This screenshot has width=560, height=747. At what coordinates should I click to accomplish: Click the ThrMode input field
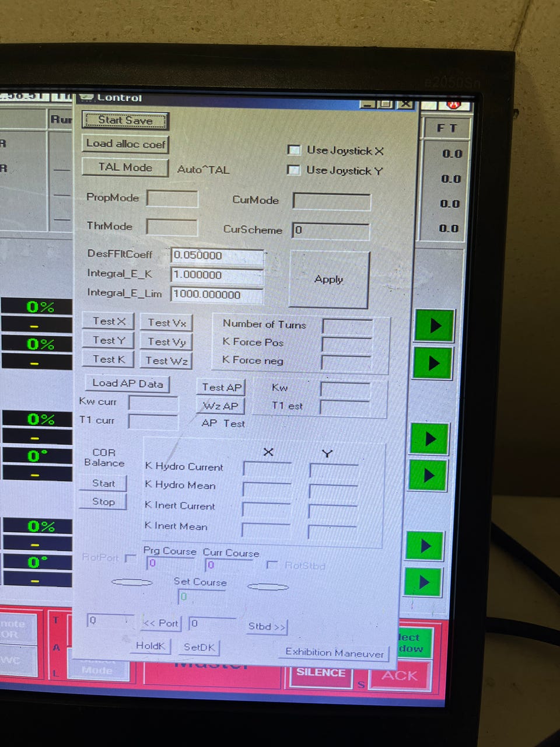(171, 227)
